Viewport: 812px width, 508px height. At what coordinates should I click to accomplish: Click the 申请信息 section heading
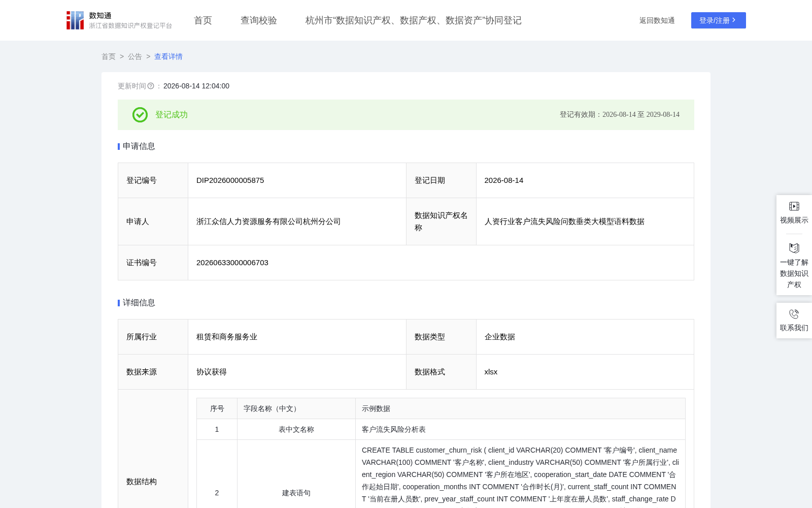[x=139, y=146]
